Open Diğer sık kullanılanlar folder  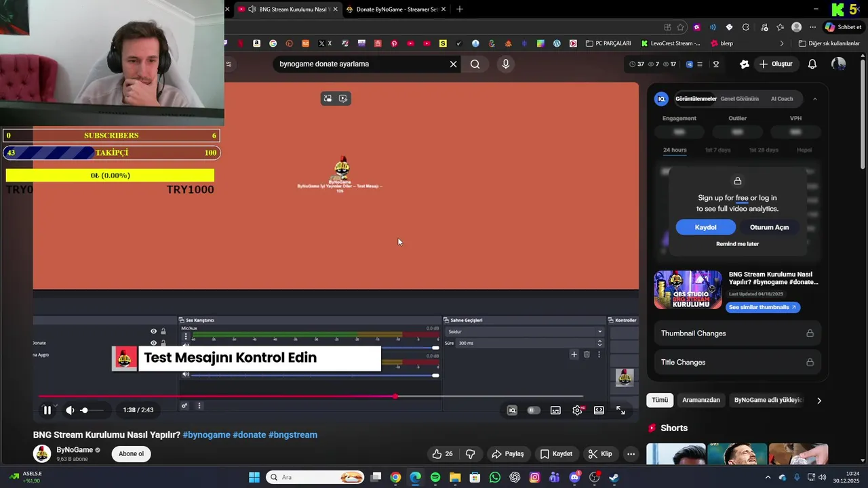[829, 43]
